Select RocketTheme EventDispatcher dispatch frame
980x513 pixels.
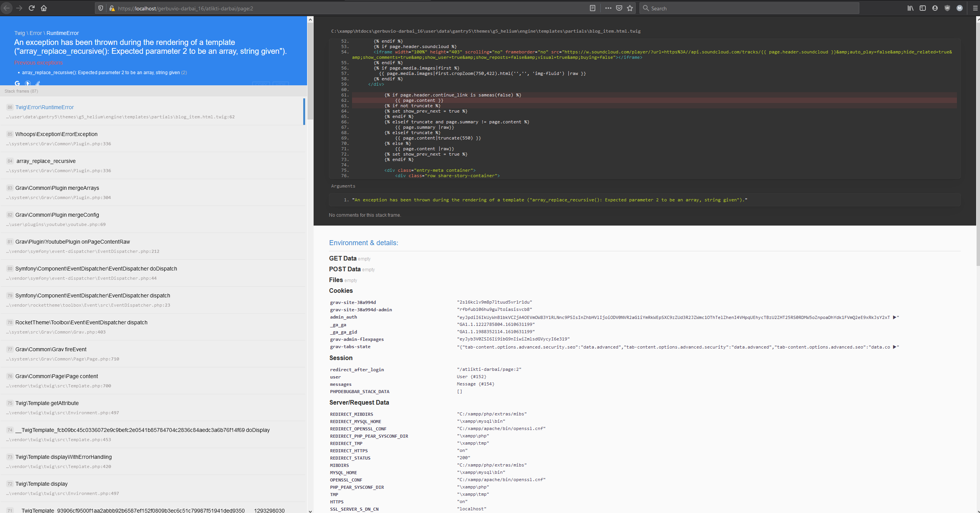pos(153,327)
